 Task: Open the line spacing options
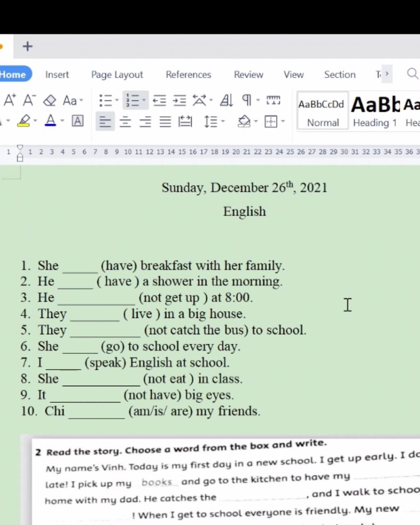coord(211,121)
